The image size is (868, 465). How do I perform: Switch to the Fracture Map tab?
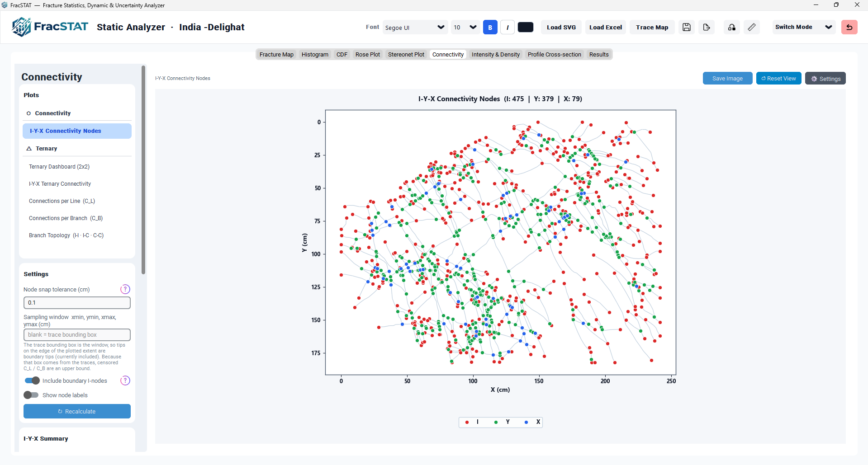(x=276, y=55)
